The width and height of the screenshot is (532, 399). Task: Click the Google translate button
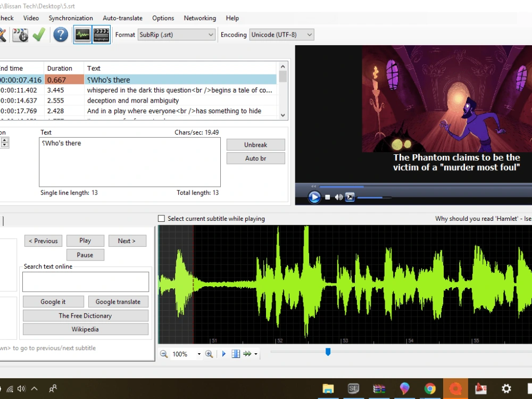(118, 302)
